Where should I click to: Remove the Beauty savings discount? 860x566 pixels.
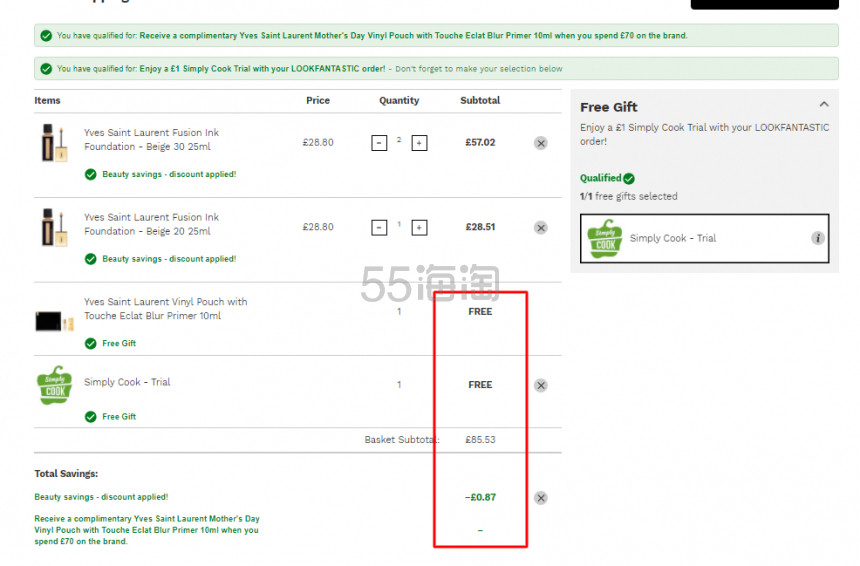541,498
